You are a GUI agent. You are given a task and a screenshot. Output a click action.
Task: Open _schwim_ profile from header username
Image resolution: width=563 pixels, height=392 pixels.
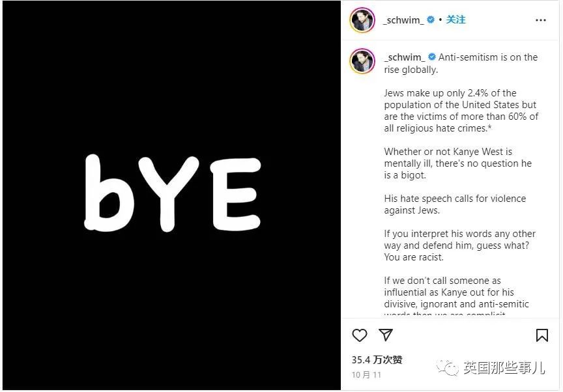(x=403, y=20)
